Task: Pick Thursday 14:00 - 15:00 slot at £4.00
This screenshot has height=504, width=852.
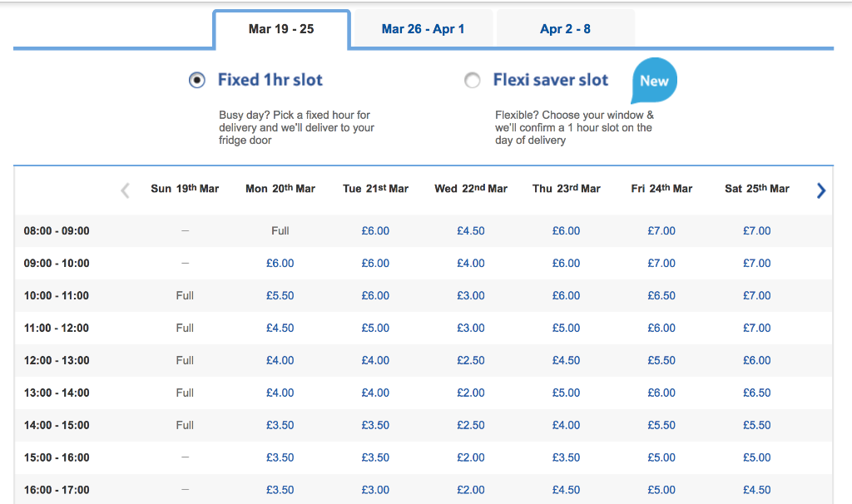Action: tap(566, 425)
